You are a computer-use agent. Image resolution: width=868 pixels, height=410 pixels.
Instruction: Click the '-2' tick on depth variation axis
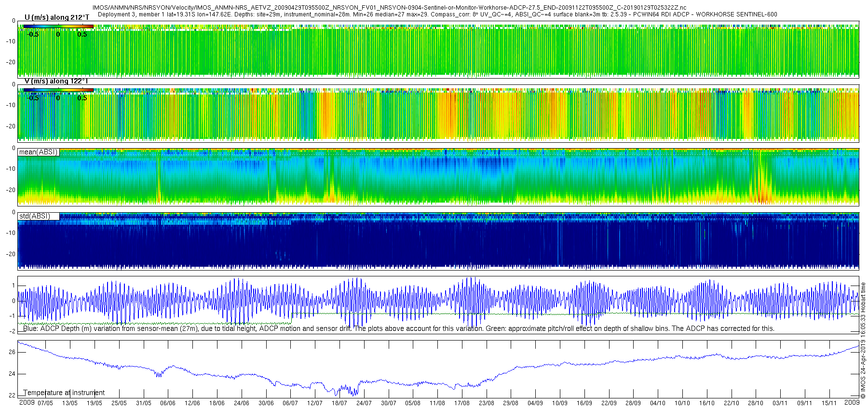[x=12, y=331]
